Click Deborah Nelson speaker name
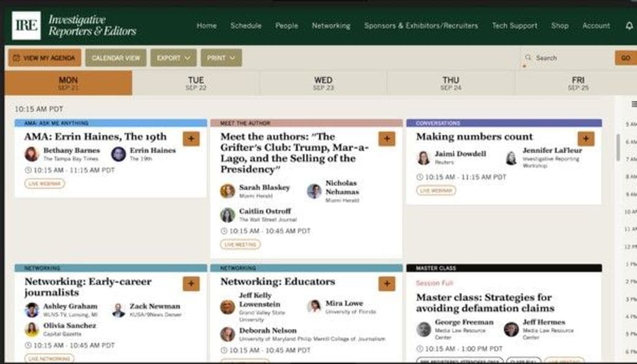The height and width of the screenshot is (364, 637). tap(268, 330)
